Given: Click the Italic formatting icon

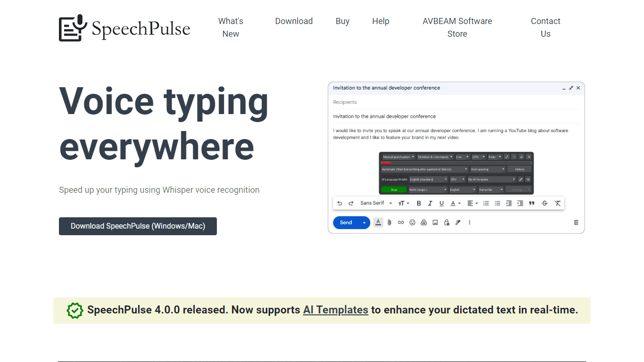Looking at the screenshot, I should coord(430,203).
